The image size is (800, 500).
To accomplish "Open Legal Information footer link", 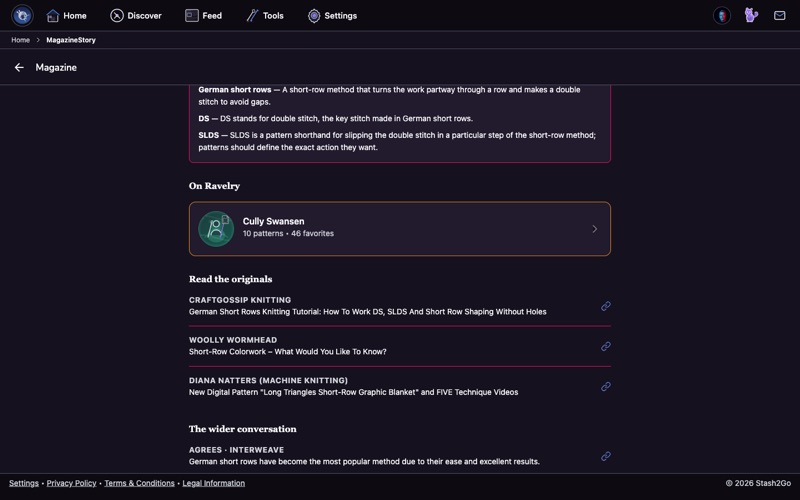I will pos(213,483).
